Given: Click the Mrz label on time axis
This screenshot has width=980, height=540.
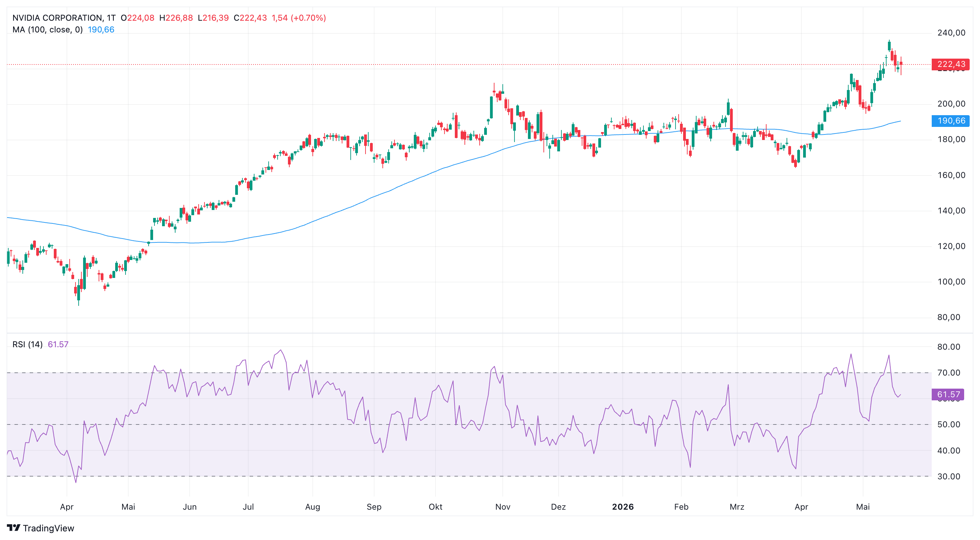Looking at the screenshot, I should (737, 507).
